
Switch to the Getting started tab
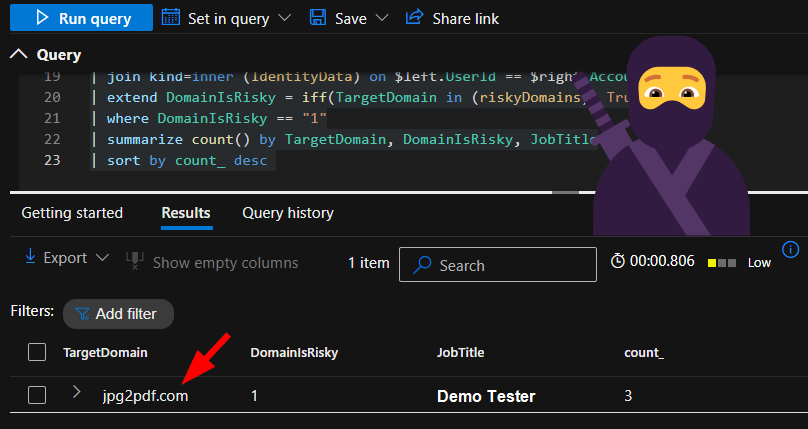pyautogui.click(x=72, y=213)
